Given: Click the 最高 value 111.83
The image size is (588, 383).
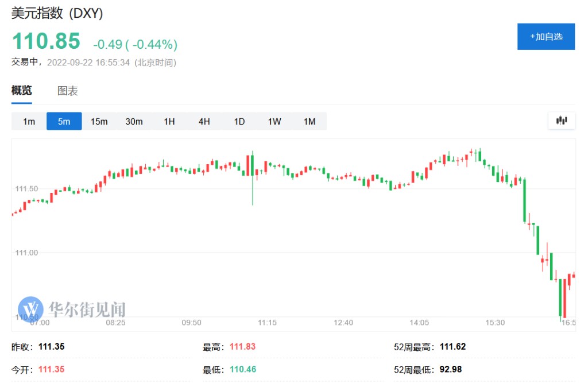Looking at the screenshot, I should pos(242,347).
